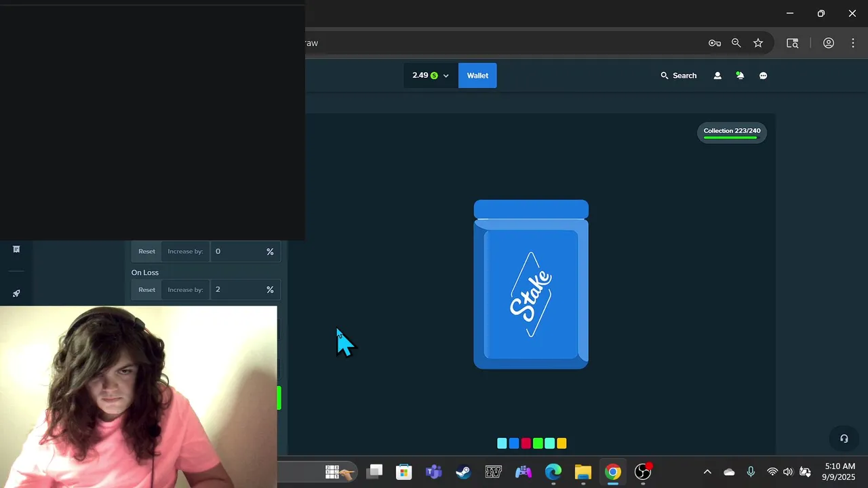Select the teal color square
The width and height of the screenshot is (868, 488).
549,443
